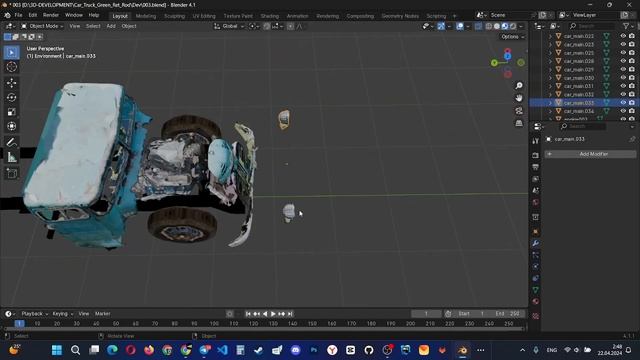The height and width of the screenshot is (360, 640).
Task: Open the Tool properties tab
Action: coord(536,141)
